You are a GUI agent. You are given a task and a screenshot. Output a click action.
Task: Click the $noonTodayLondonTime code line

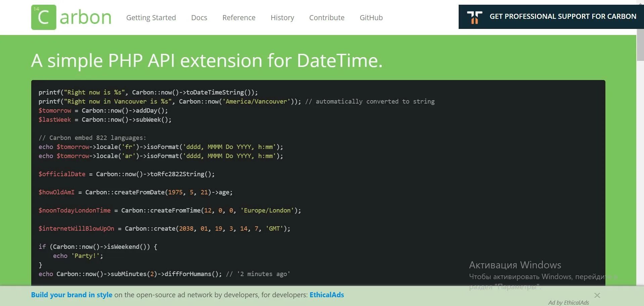click(170, 210)
